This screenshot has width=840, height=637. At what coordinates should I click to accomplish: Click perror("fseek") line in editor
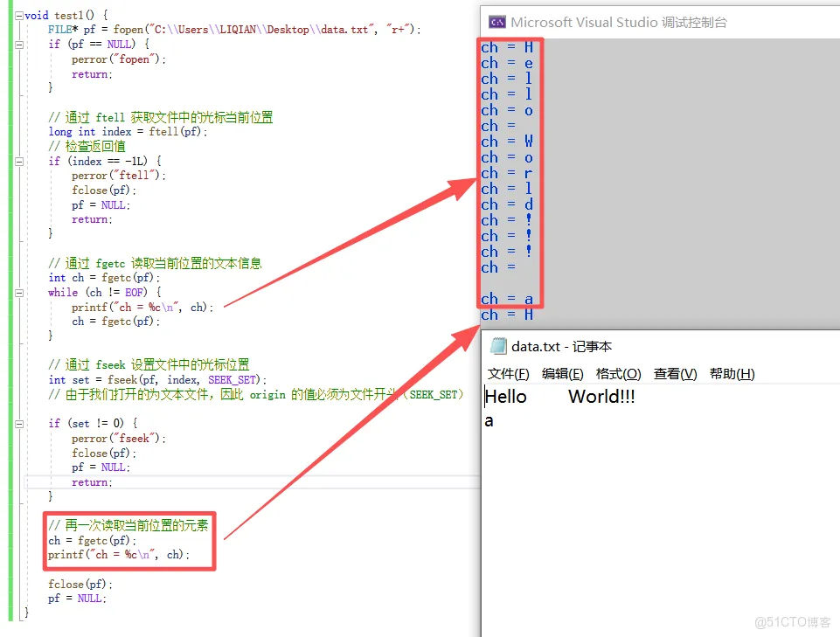(x=119, y=439)
